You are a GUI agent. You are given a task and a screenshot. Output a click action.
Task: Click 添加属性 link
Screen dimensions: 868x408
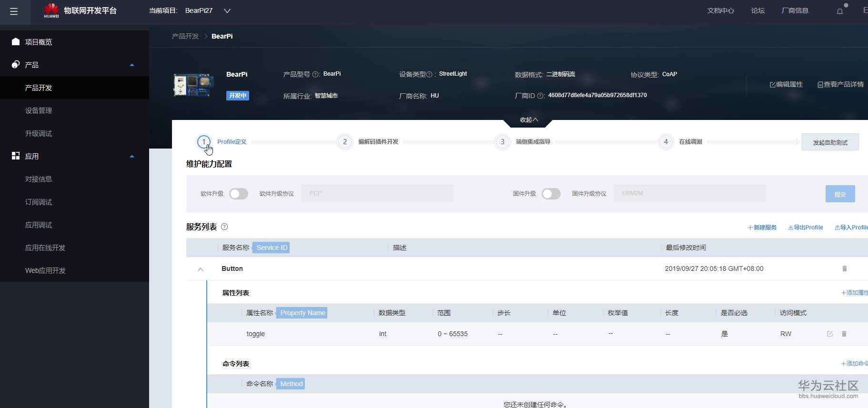click(855, 293)
